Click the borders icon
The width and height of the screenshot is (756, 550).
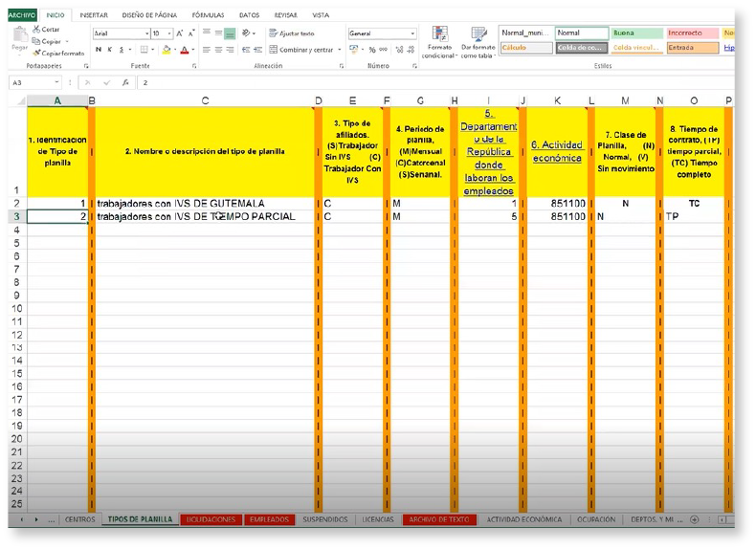pyautogui.click(x=144, y=50)
